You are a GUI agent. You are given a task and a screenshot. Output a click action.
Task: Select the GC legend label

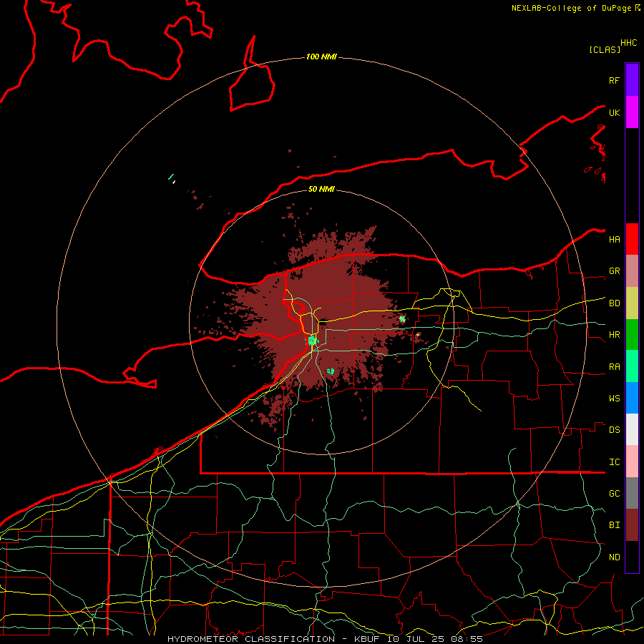(615, 494)
